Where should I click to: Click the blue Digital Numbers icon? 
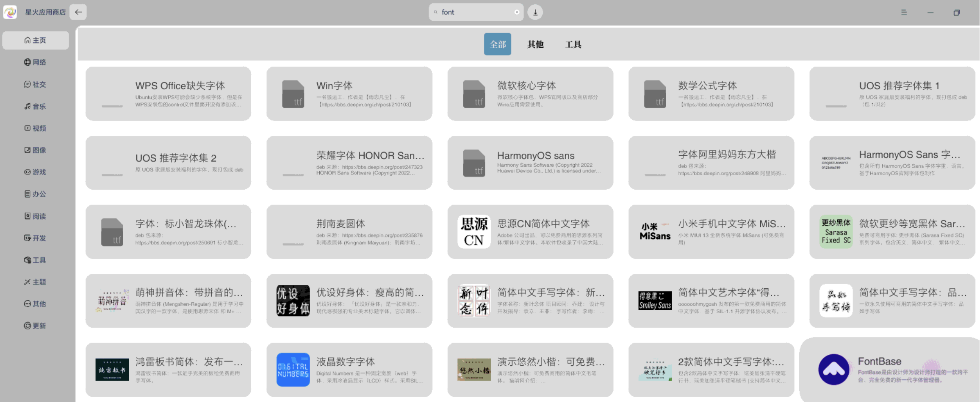pyautogui.click(x=293, y=370)
